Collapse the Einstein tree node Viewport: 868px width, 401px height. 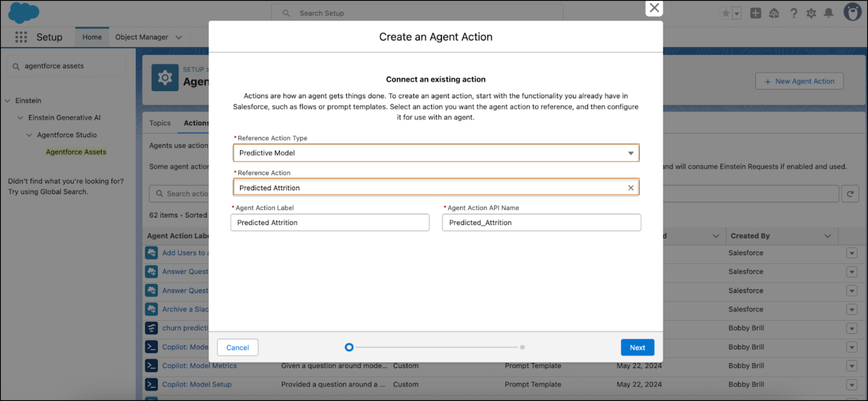point(7,101)
